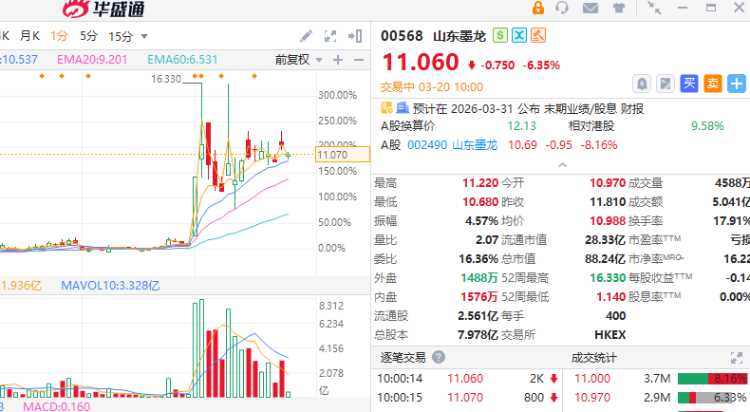Switch to 成交统计 tab
Image resolution: width=750 pixels, height=412 pixels.
594,358
